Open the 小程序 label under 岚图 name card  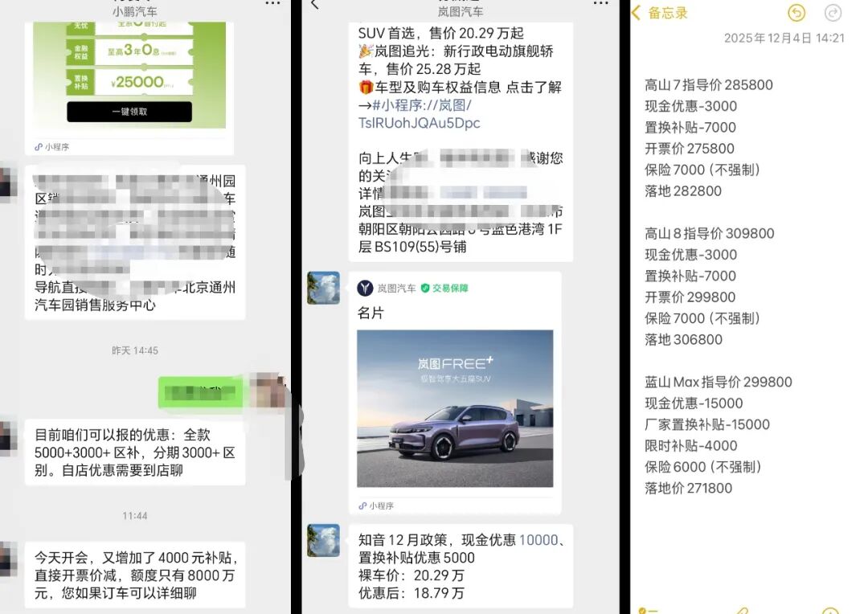coord(376,506)
